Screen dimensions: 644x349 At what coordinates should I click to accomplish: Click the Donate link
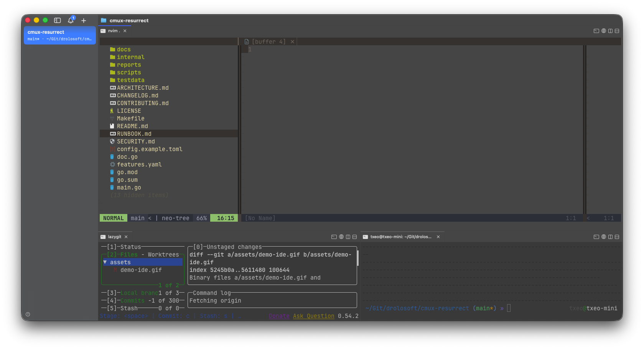point(279,316)
